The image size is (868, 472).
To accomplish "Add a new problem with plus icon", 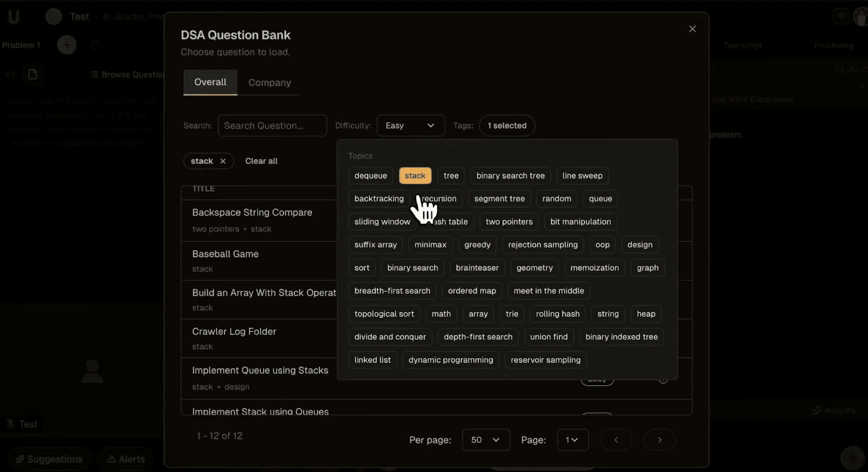I will tap(67, 45).
